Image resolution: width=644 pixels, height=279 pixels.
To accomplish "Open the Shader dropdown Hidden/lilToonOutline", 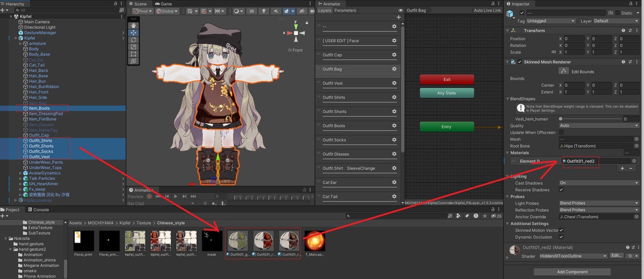I will coord(572,256).
